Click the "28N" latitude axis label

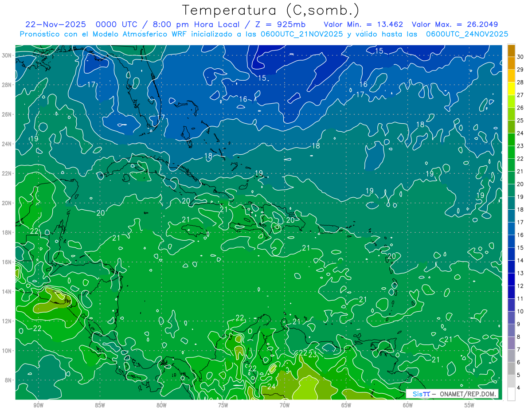click(8, 85)
